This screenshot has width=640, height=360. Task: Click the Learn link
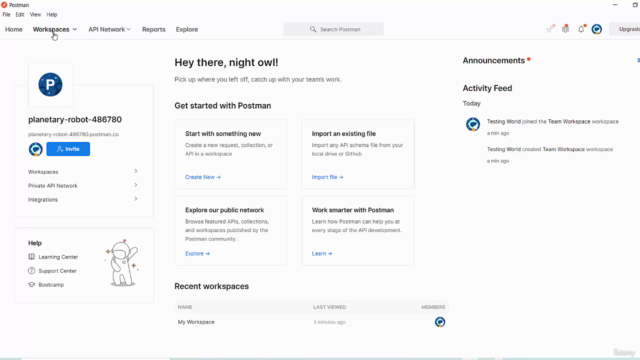(x=322, y=253)
